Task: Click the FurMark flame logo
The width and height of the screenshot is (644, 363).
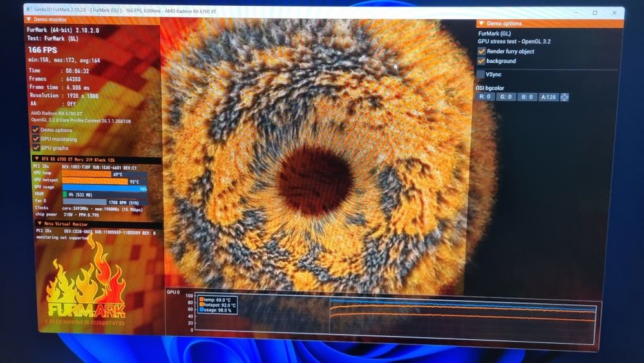Action: click(86, 277)
